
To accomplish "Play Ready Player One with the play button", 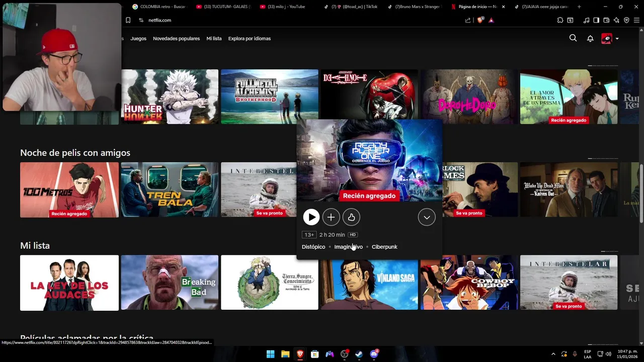I will pyautogui.click(x=311, y=217).
